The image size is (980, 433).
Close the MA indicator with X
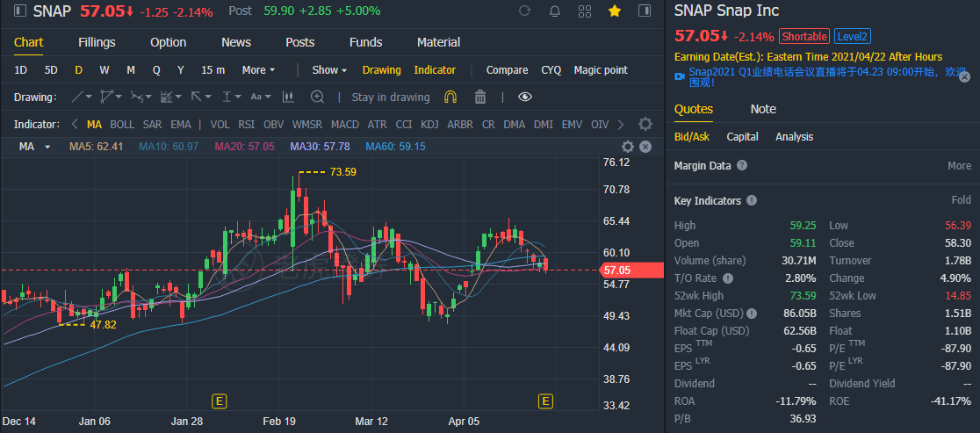[645, 147]
